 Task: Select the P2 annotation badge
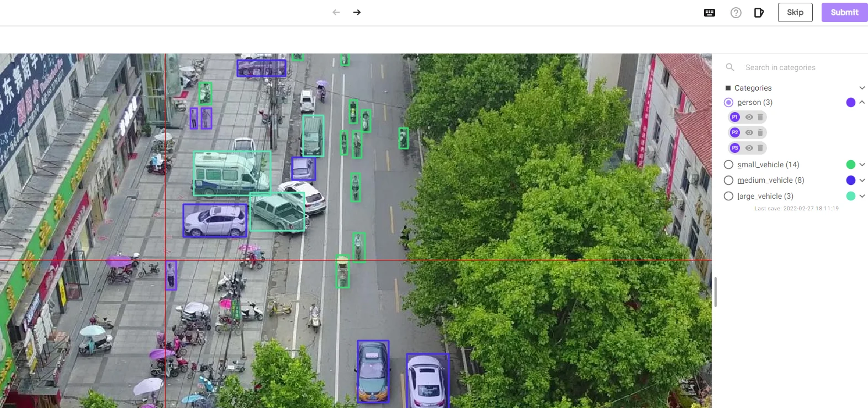coord(735,133)
